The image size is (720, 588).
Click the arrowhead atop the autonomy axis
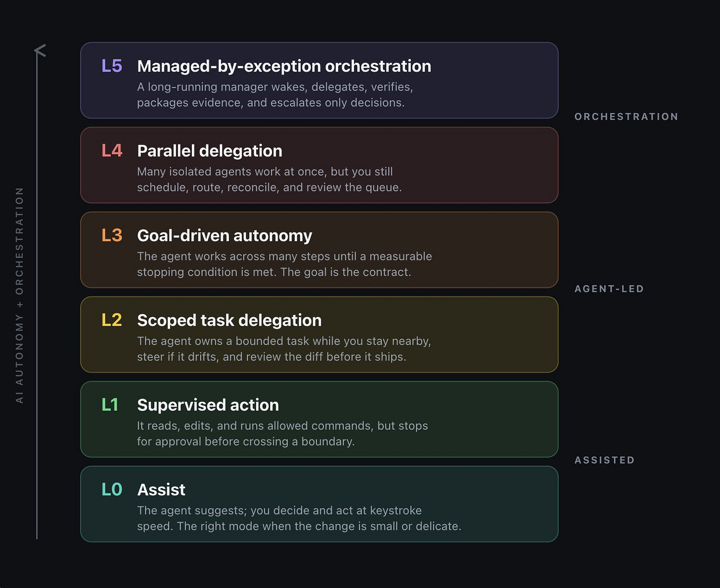coord(40,50)
